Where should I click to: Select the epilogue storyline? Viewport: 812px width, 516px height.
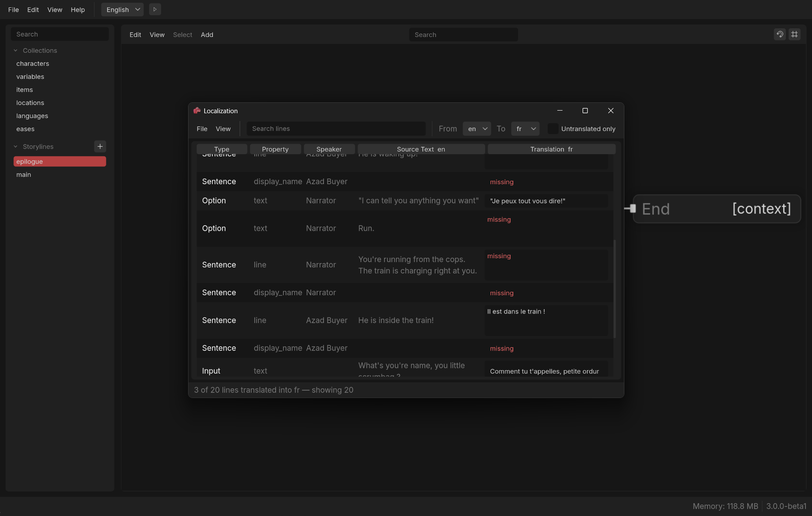[x=60, y=162]
